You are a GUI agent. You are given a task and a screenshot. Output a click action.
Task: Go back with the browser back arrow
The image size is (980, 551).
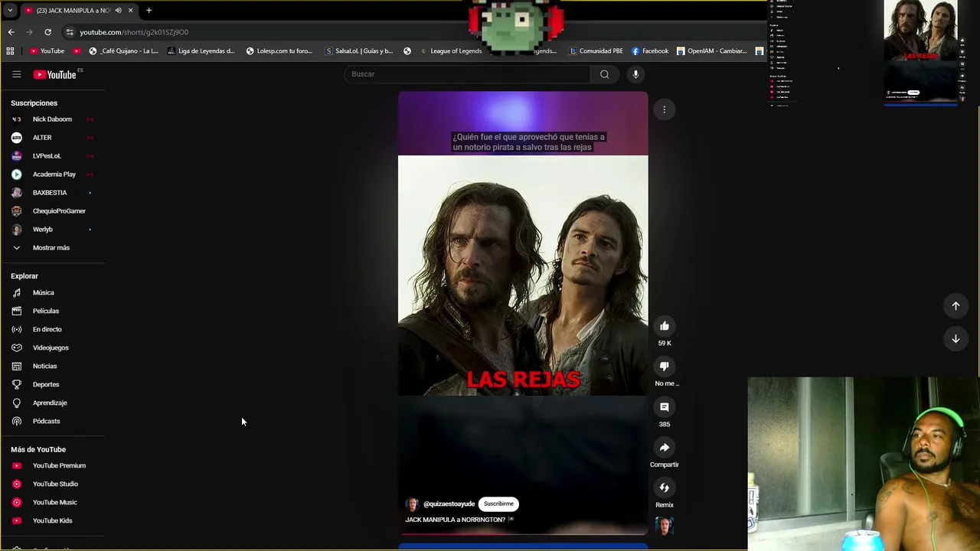(11, 32)
